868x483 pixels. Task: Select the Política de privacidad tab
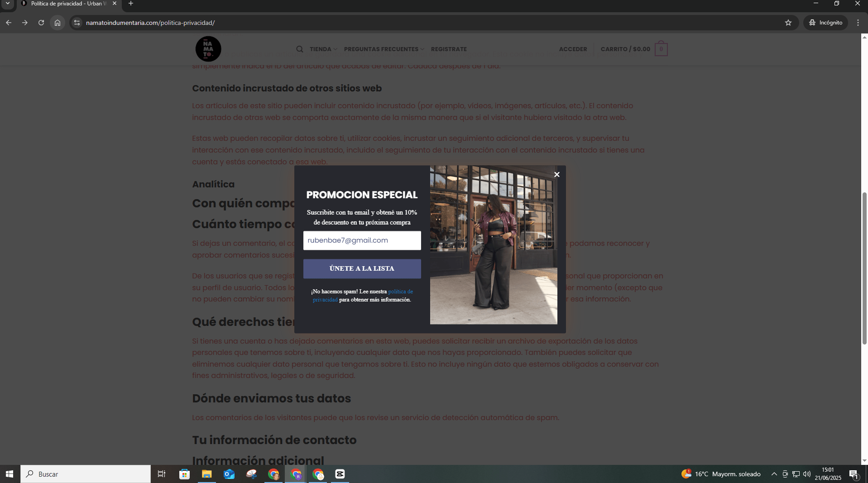(x=68, y=4)
